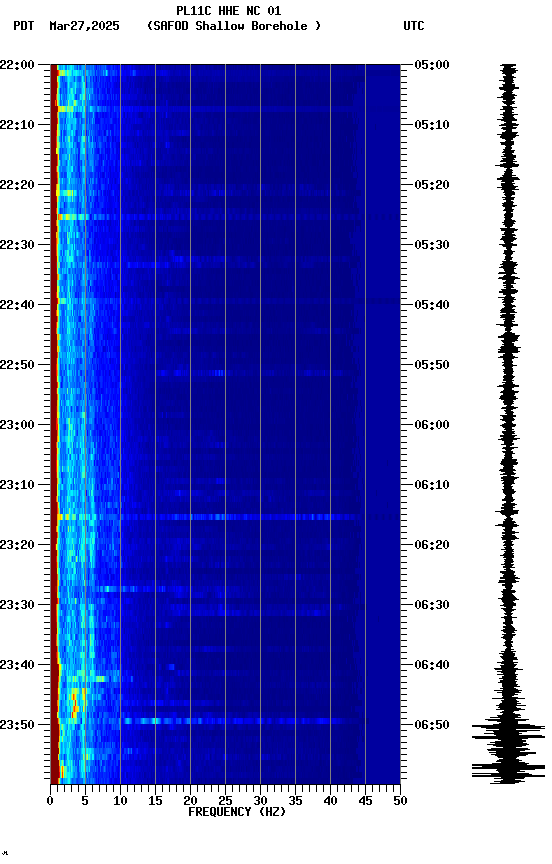Click the 25 Hz axis tick label

pos(225,801)
